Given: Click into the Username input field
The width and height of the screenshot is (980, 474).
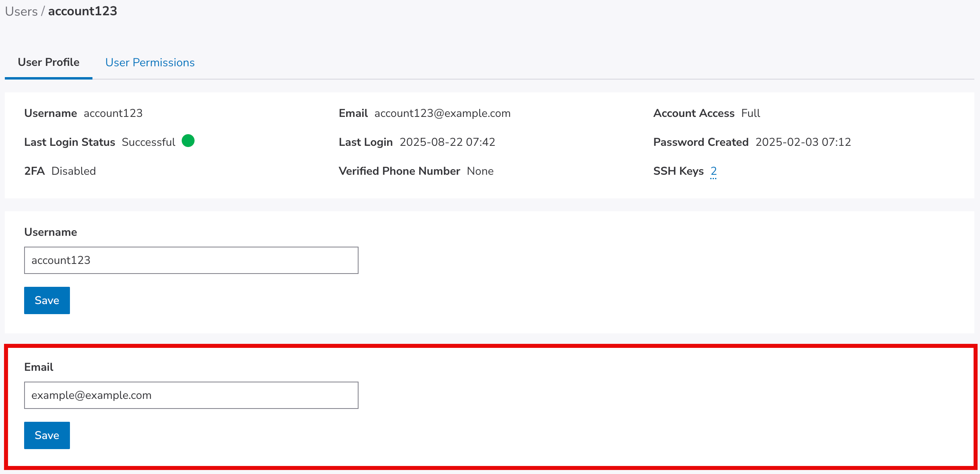Looking at the screenshot, I should click(x=191, y=260).
